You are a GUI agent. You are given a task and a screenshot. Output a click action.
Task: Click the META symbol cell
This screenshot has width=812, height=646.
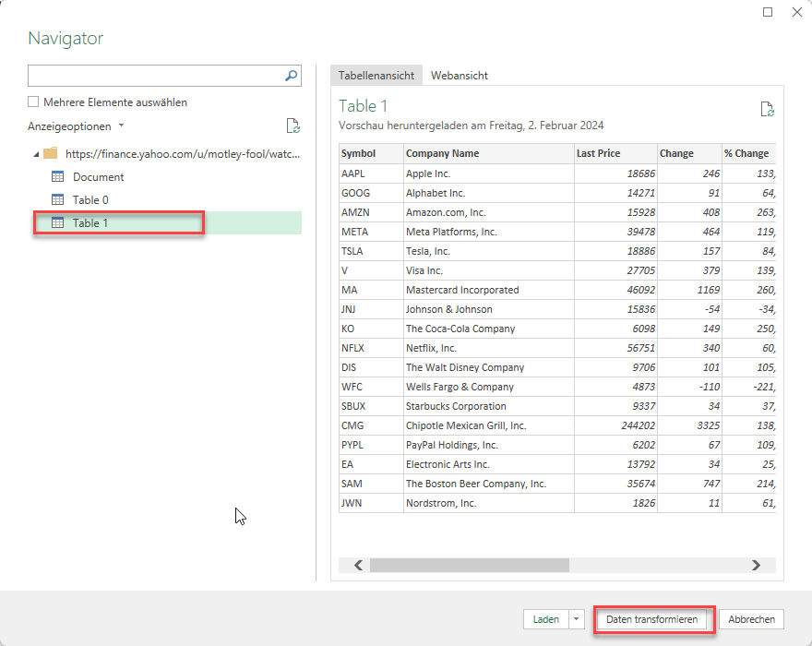371,232
